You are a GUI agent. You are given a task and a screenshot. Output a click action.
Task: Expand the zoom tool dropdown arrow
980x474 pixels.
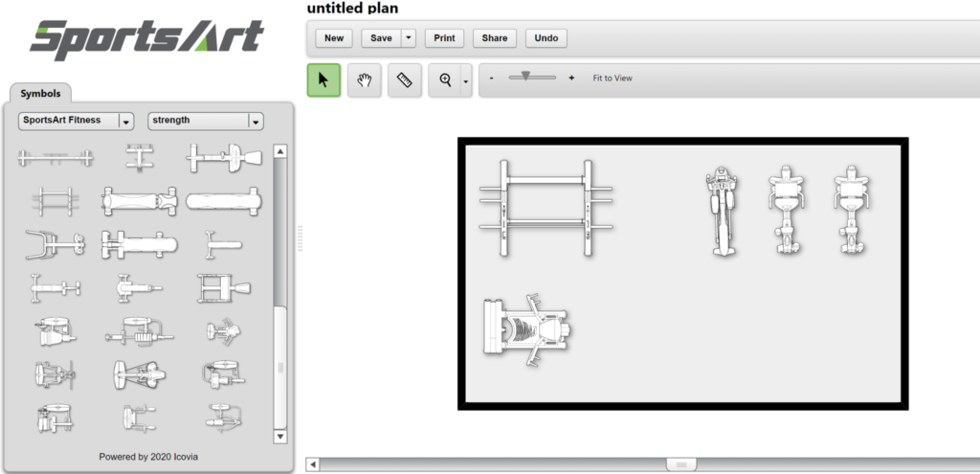466,81
